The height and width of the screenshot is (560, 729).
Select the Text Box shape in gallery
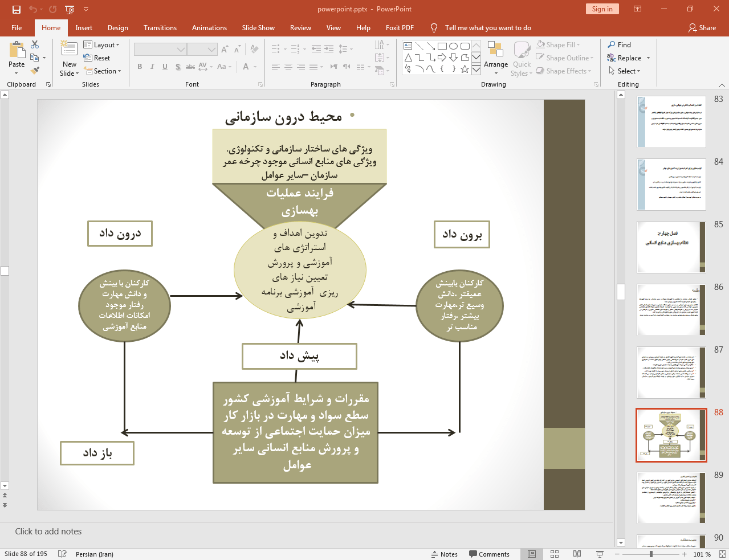coord(408,46)
